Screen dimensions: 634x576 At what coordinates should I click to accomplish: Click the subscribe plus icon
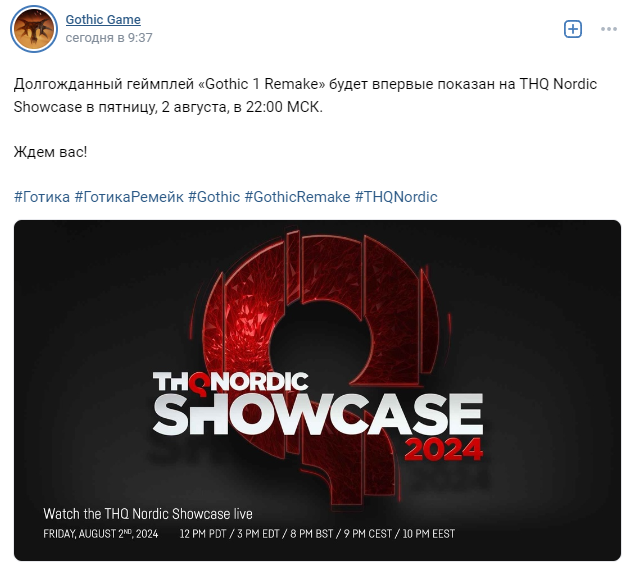[x=573, y=29]
